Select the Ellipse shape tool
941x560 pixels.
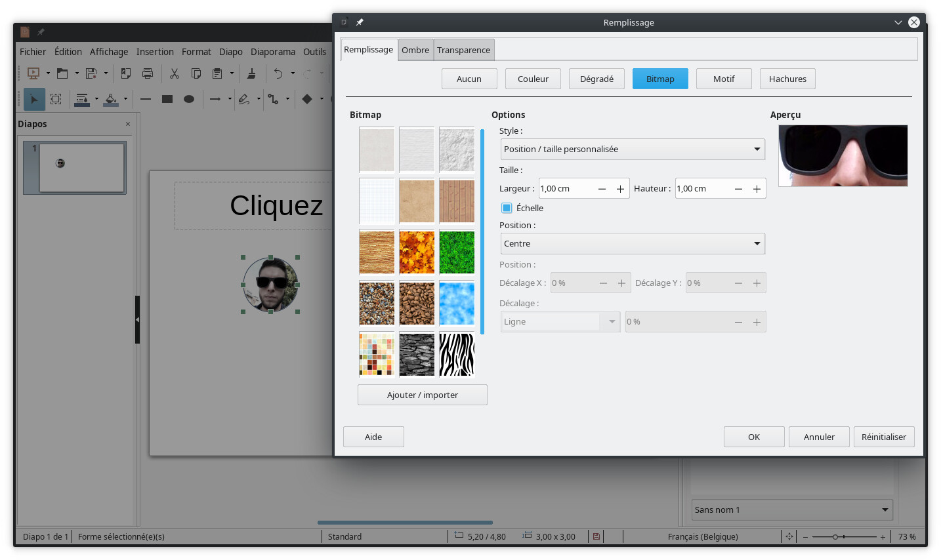[x=189, y=99]
